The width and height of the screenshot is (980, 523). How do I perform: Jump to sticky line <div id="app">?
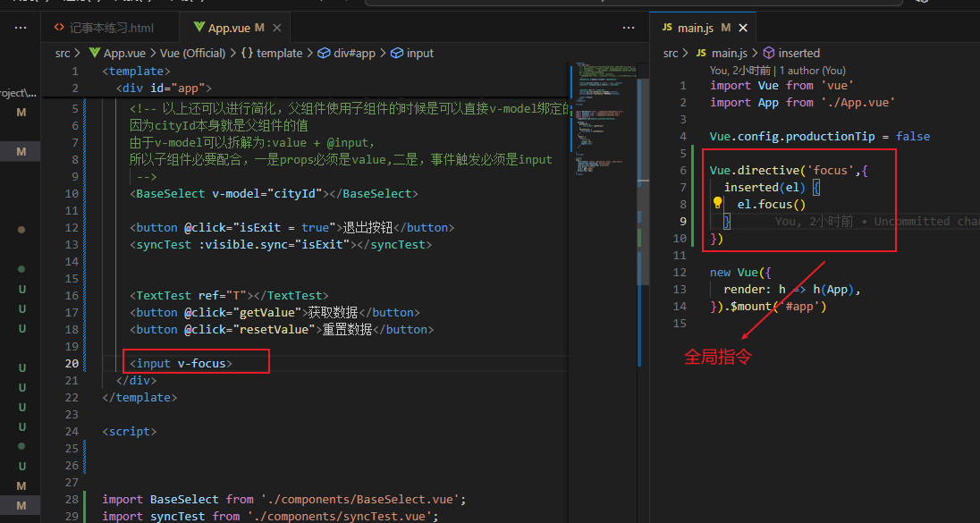[x=164, y=89]
